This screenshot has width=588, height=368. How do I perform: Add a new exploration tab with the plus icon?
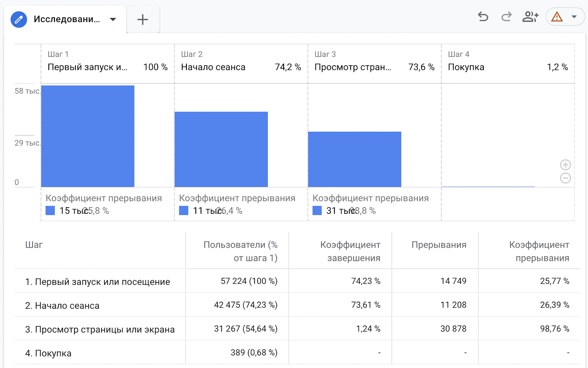click(x=143, y=19)
